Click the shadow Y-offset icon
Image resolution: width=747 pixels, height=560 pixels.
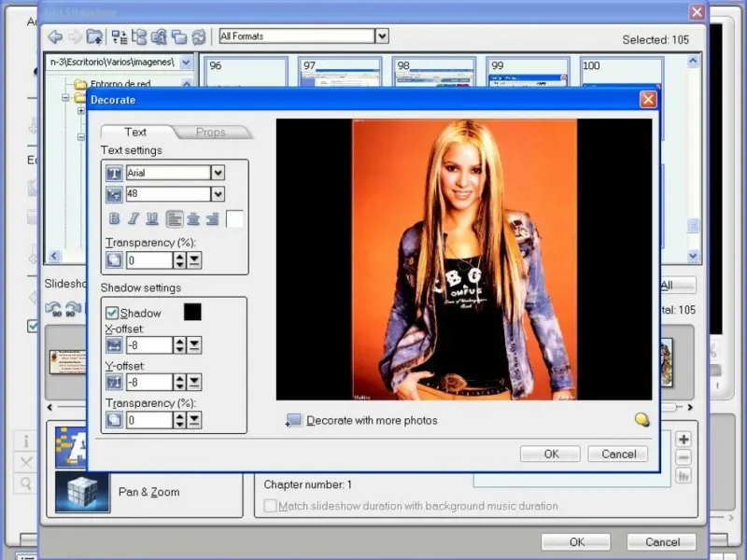pos(114,382)
